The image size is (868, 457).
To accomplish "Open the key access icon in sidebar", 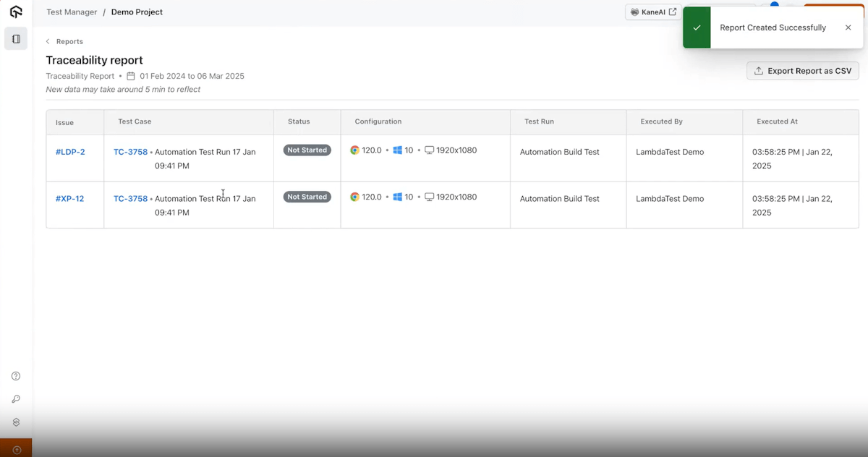I will (x=16, y=399).
